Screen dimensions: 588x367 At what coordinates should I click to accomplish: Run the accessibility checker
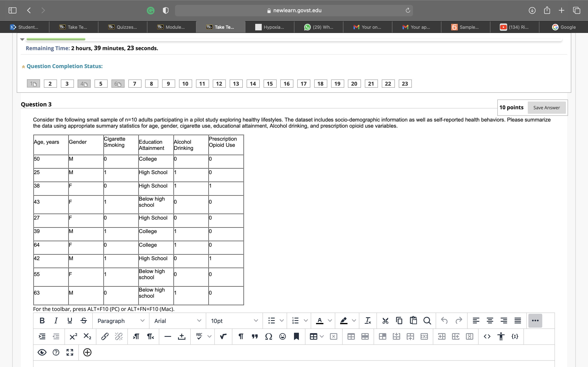[x=501, y=336]
